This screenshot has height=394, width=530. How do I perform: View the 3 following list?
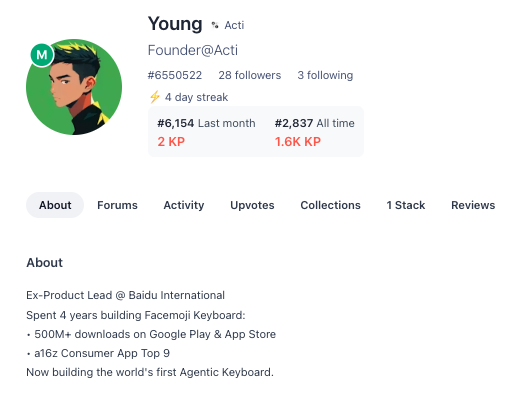coord(325,75)
